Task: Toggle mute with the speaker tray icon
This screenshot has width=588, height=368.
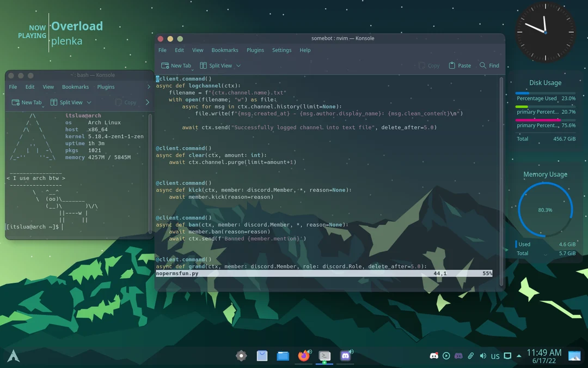Action: point(483,355)
